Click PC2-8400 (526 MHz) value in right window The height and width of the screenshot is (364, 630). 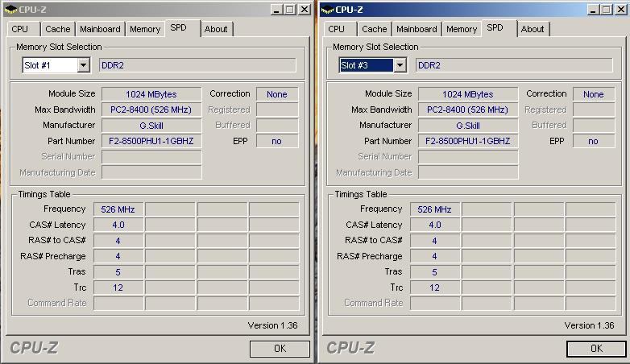468,110
